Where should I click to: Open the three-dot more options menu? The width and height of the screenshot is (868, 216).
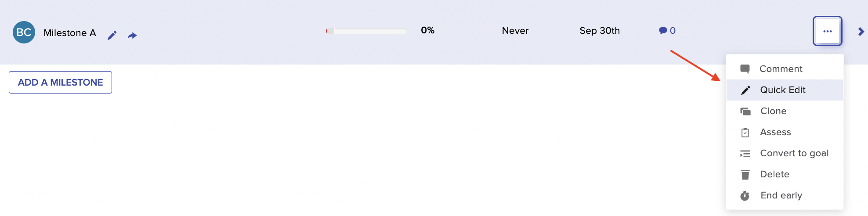[828, 31]
